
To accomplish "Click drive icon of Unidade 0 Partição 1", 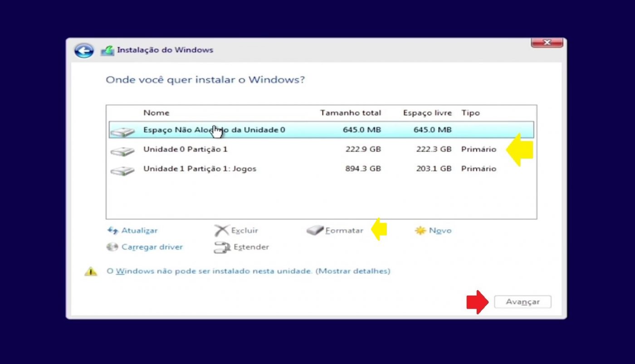I will tap(122, 151).
